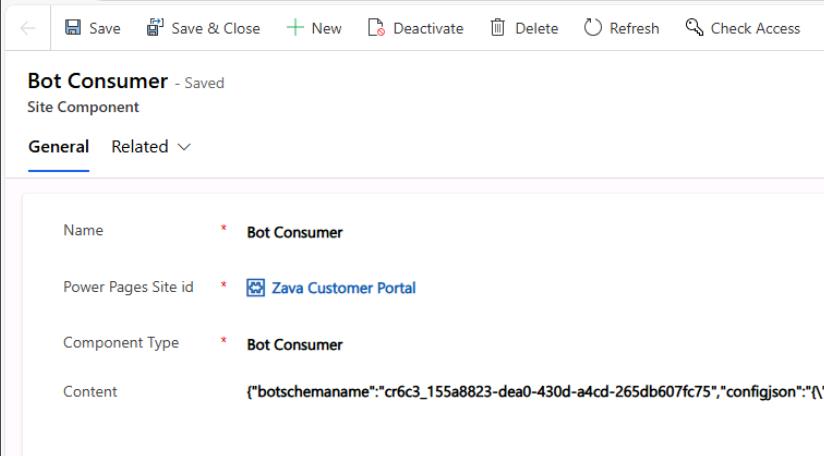Click the Check Access command label

point(755,28)
